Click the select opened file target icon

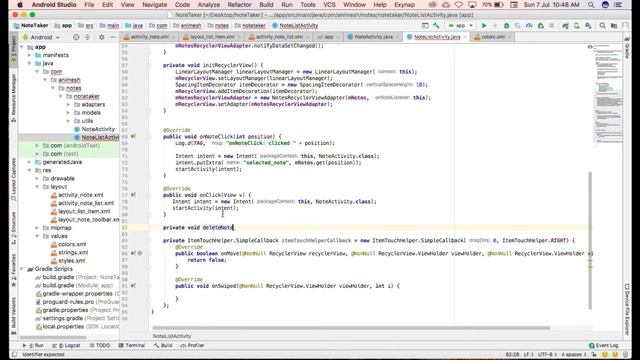(76, 37)
